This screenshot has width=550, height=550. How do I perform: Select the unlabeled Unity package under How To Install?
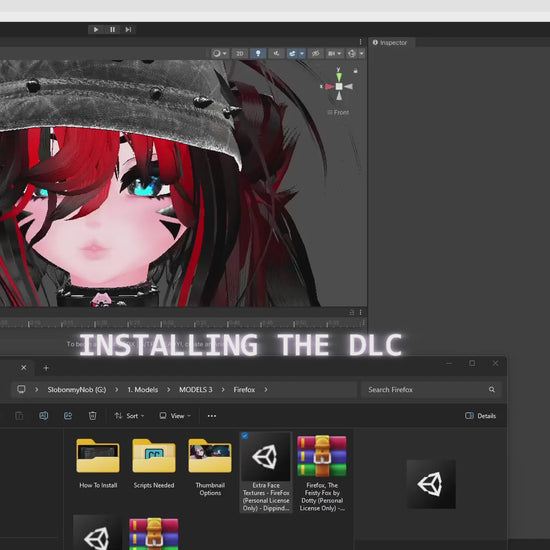point(98,533)
